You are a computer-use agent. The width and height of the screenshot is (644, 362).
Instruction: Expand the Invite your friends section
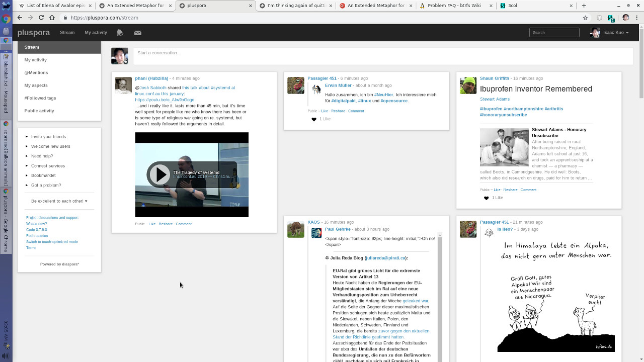point(48,137)
